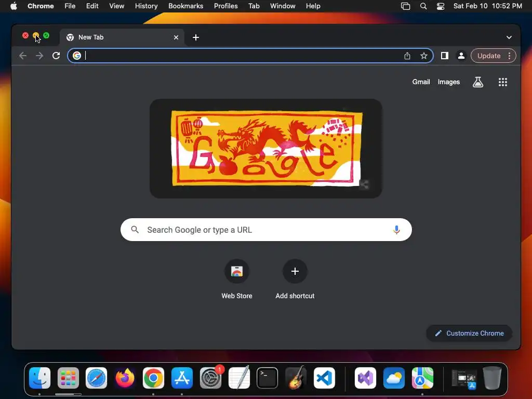532x399 pixels.
Task: Open the Edit menu
Action: [92, 6]
